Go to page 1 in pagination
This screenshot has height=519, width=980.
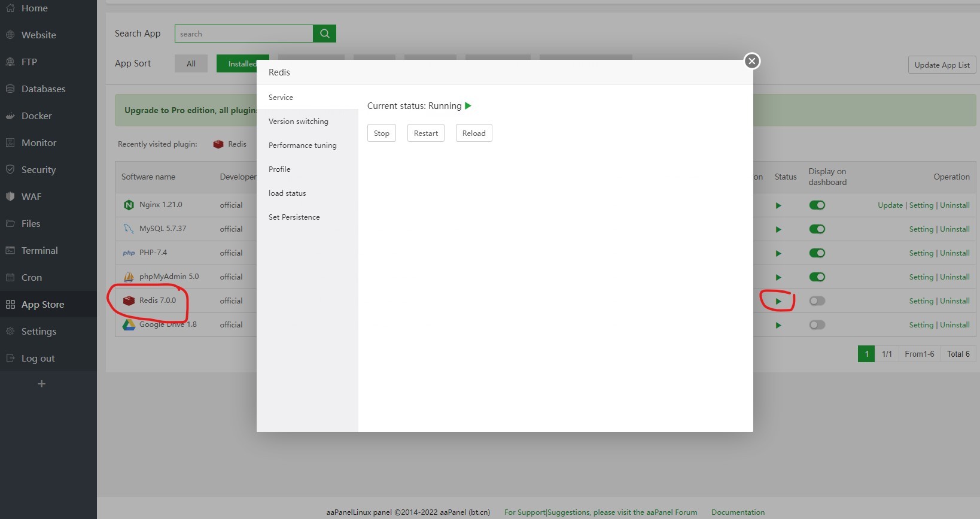point(866,354)
